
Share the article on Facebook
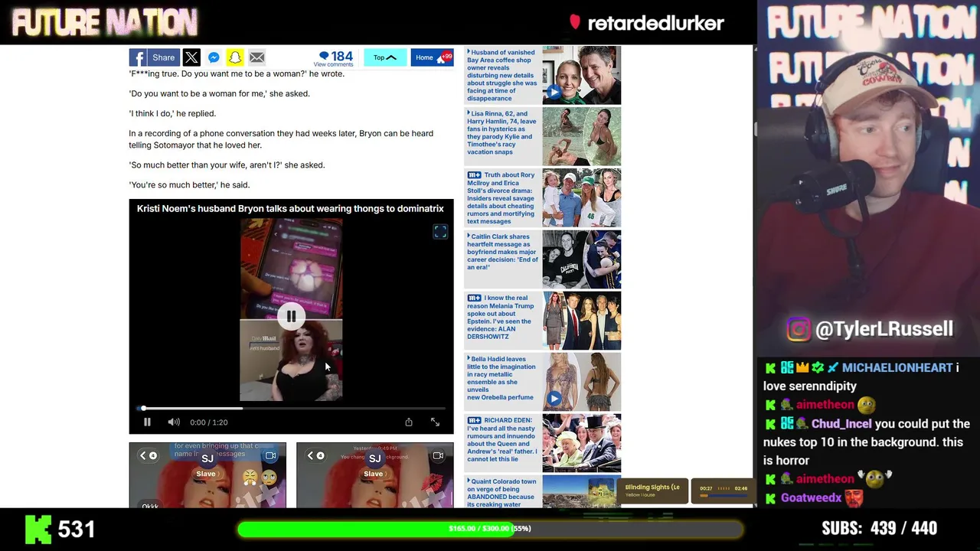154,57
